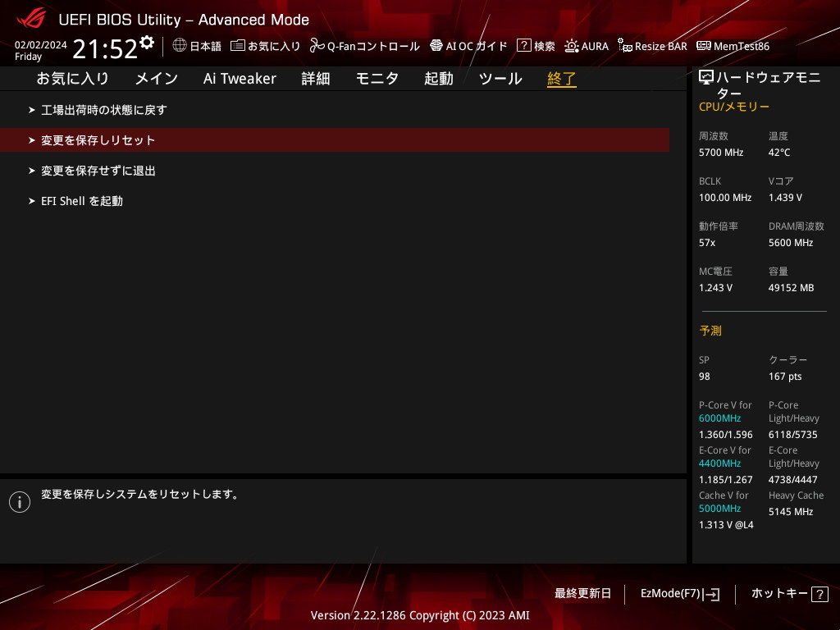The width and height of the screenshot is (840, 630).
Task: Select the 終了 tab
Action: point(561,79)
